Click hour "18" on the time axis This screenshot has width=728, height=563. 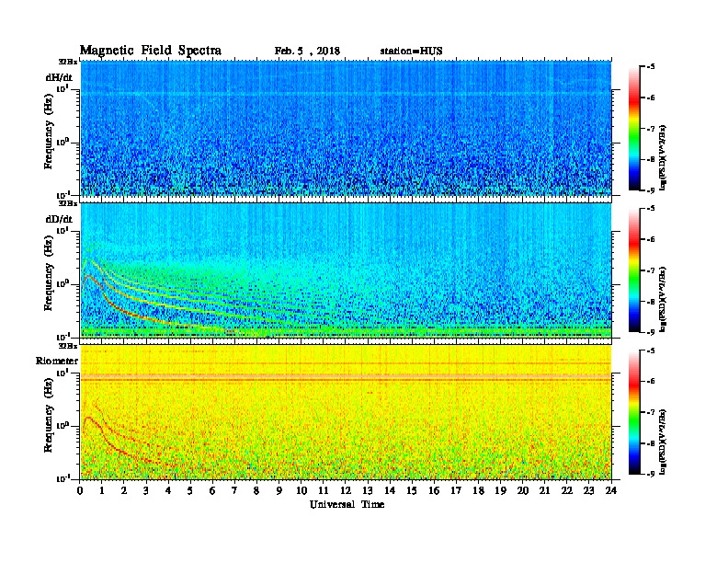[478, 491]
